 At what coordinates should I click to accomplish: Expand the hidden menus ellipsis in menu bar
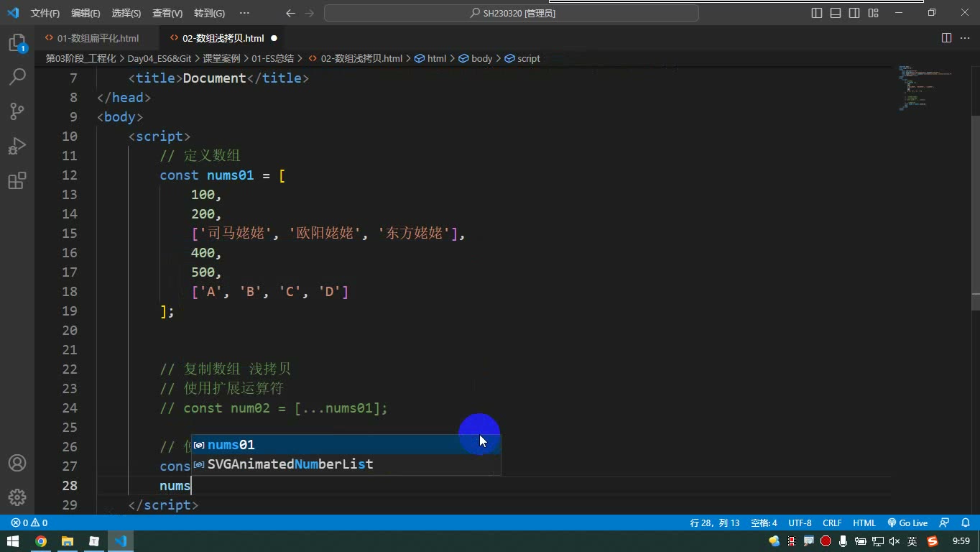click(x=244, y=13)
